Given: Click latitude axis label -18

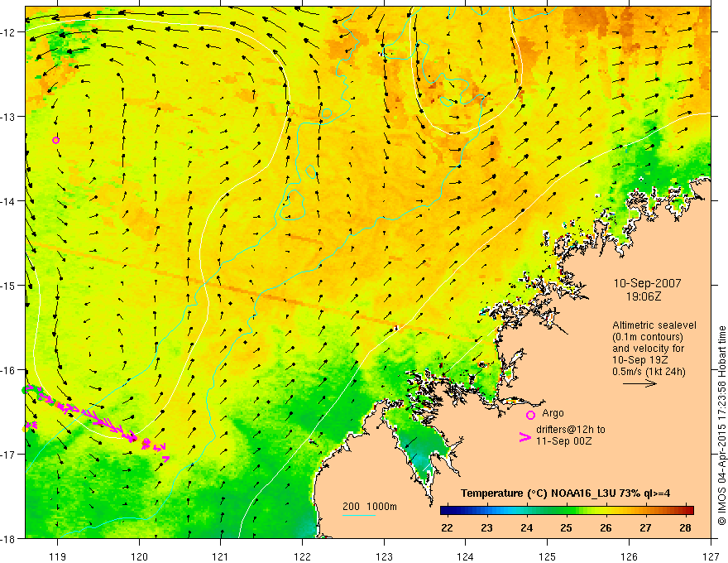Looking at the screenshot, I should click(x=8, y=538).
